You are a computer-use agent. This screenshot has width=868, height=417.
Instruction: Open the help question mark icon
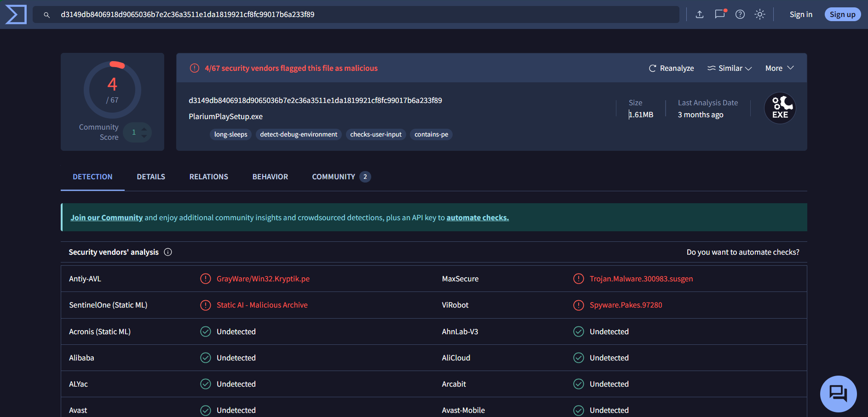pos(740,14)
